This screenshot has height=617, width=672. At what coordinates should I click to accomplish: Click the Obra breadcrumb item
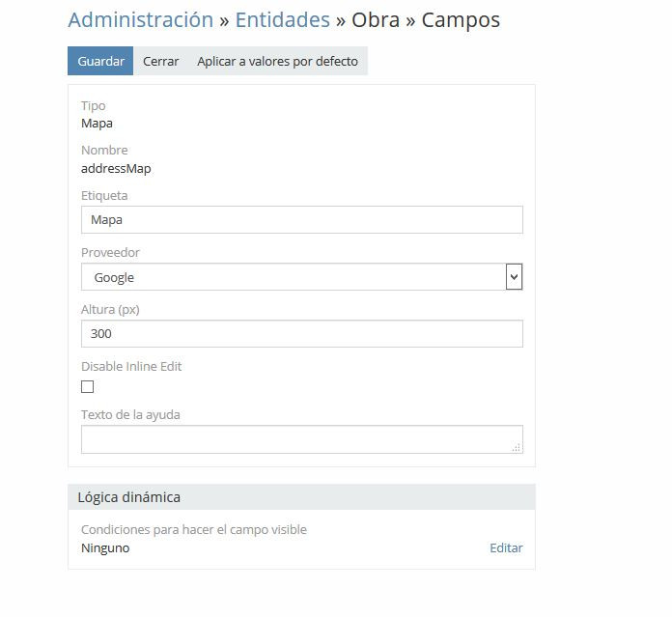click(x=376, y=19)
